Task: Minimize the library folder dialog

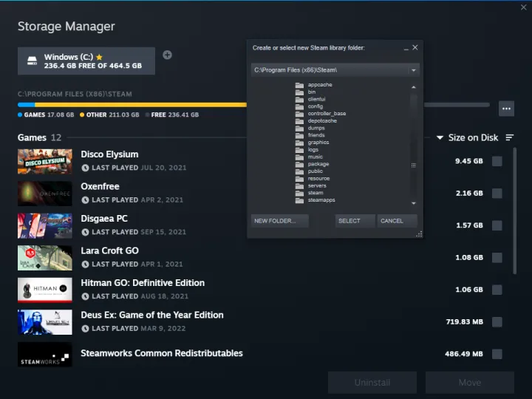Action: tap(406, 48)
